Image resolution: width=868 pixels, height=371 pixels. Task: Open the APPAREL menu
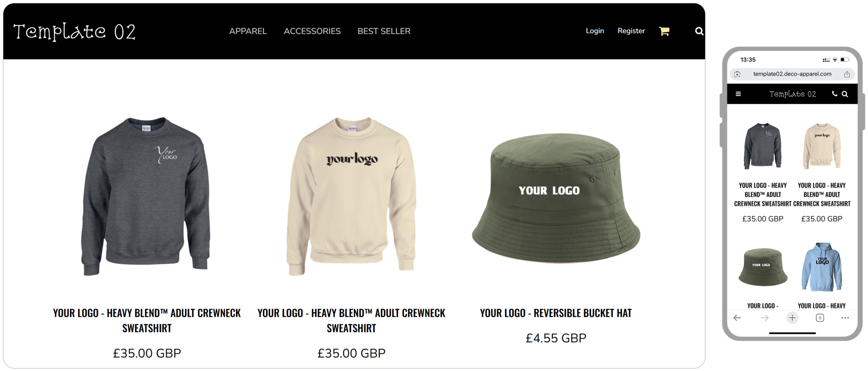tap(248, 31)
